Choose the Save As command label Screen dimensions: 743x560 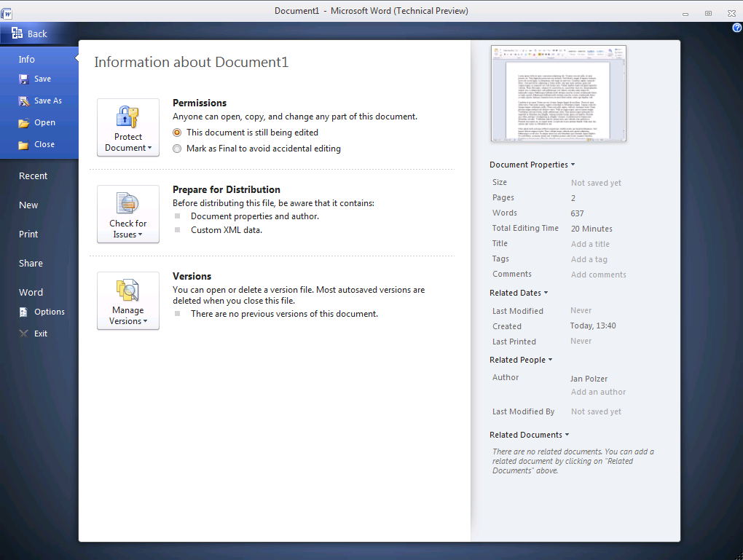[48, 101]
